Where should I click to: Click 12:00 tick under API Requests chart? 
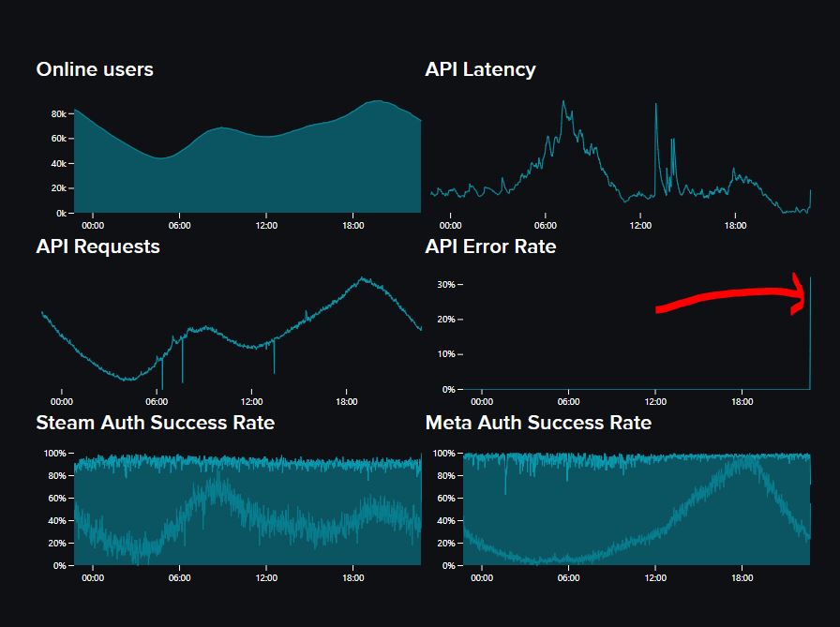(x=251, y=401)
